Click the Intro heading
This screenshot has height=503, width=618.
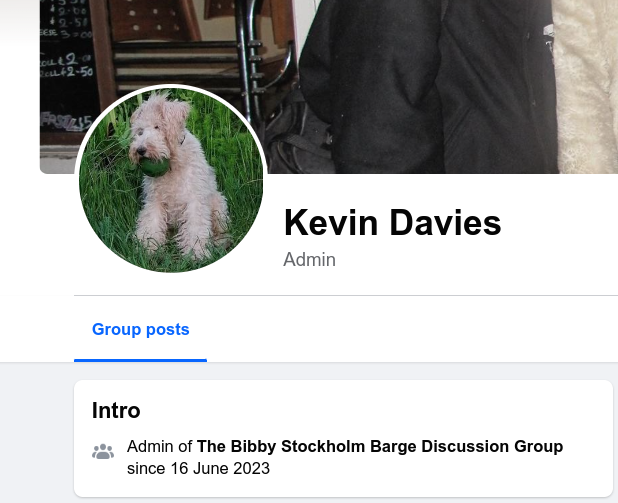tap(116, 410)
